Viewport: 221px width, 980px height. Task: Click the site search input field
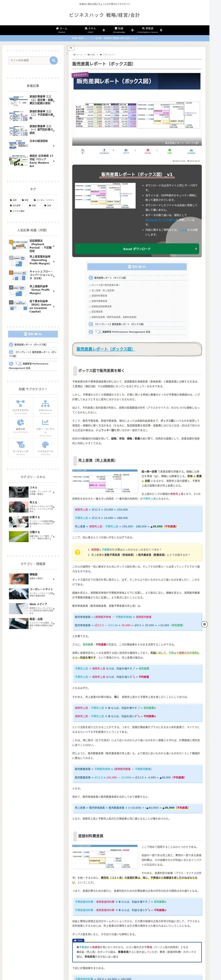[x=29, y=60]
